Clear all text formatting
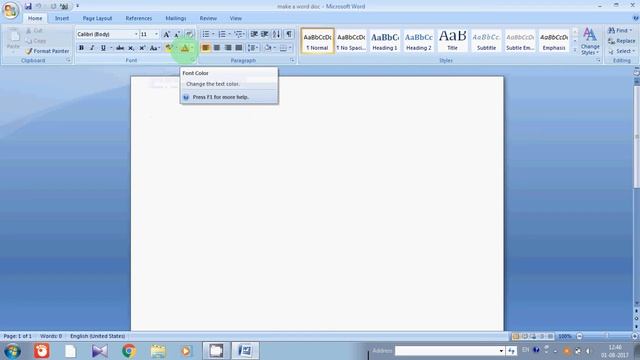 point(189,34)
